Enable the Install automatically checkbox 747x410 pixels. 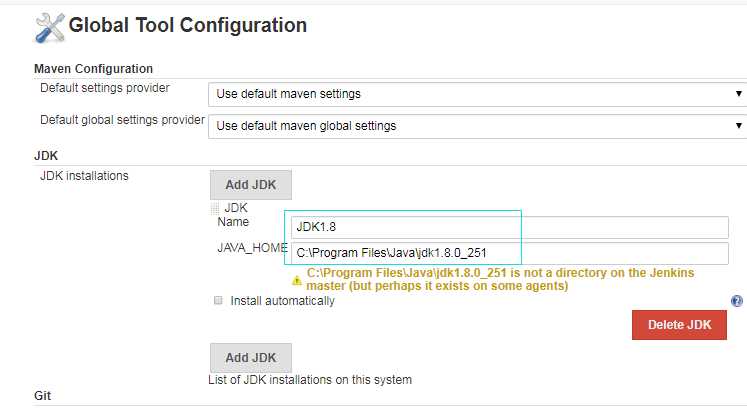(218, 300)
